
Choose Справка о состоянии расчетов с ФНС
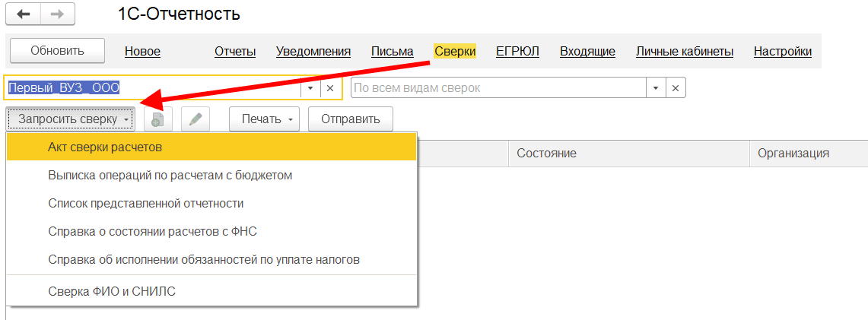(157, 231)
